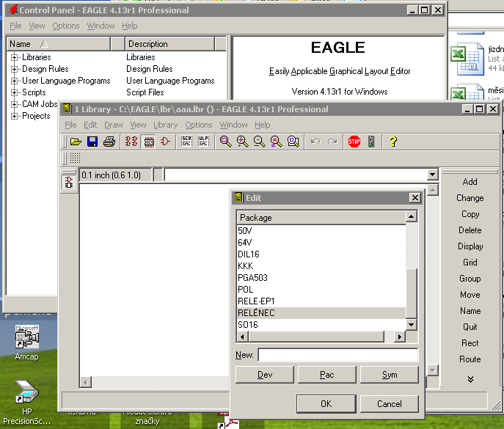Open HP PrecisionScan desktop shortcut
Image resolution: width=504 pixels, height=429 pixels.
pos(27,403)
